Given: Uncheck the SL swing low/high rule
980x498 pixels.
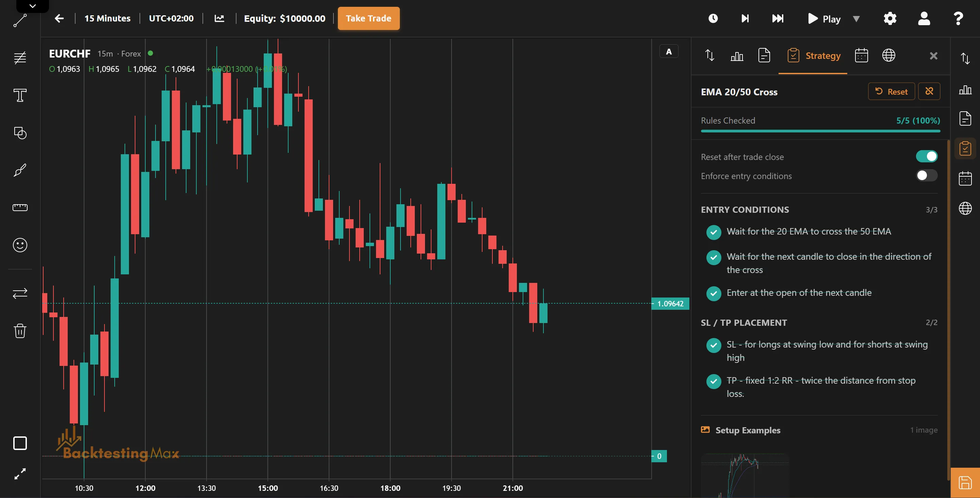Looking at the screenshot, I should 714,345.
